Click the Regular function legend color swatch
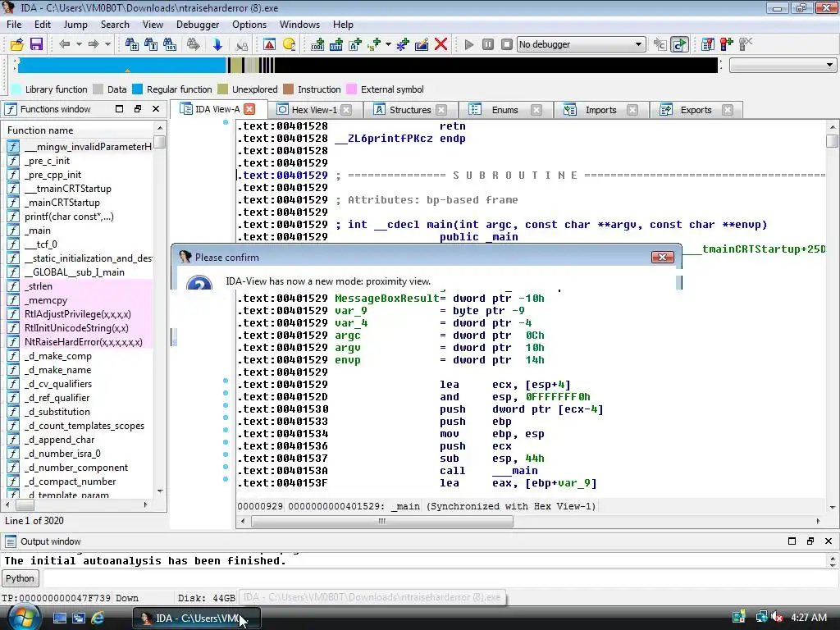 137,89
